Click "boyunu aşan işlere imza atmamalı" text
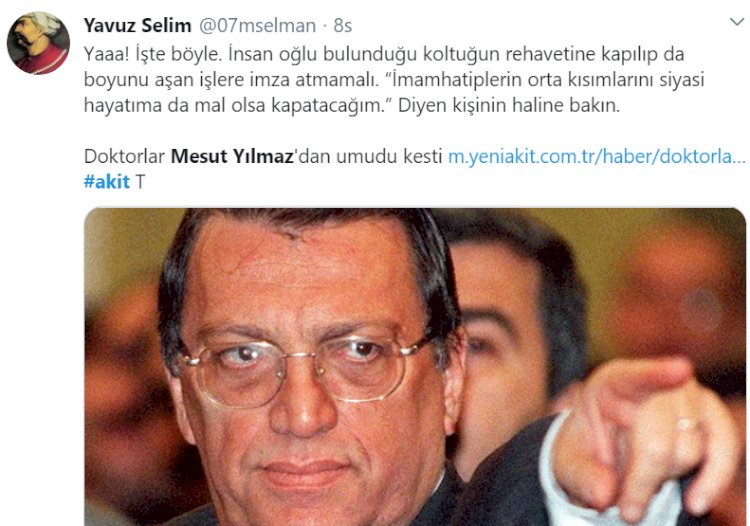The width and height of the screenshot is (750, 526). point(231,79)
